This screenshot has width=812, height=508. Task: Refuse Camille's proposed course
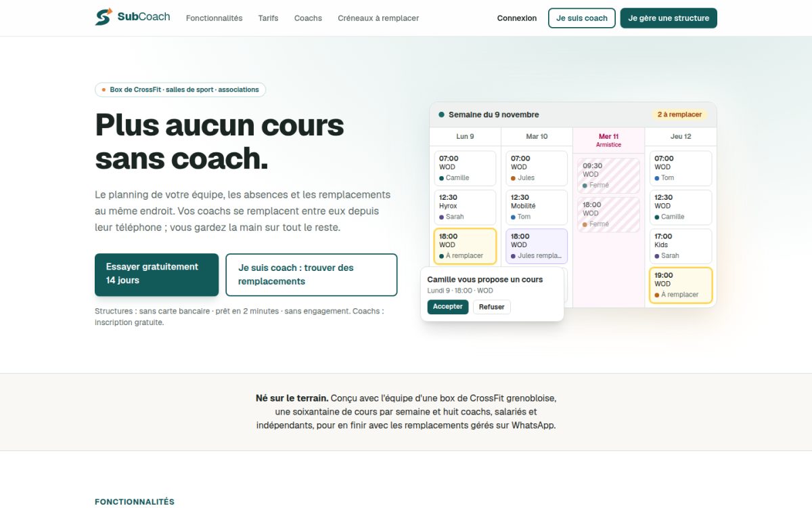[x=492, y=307]
